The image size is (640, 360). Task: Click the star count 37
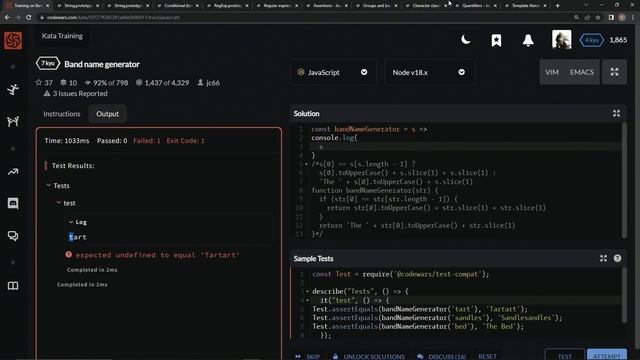coord(44,82)
